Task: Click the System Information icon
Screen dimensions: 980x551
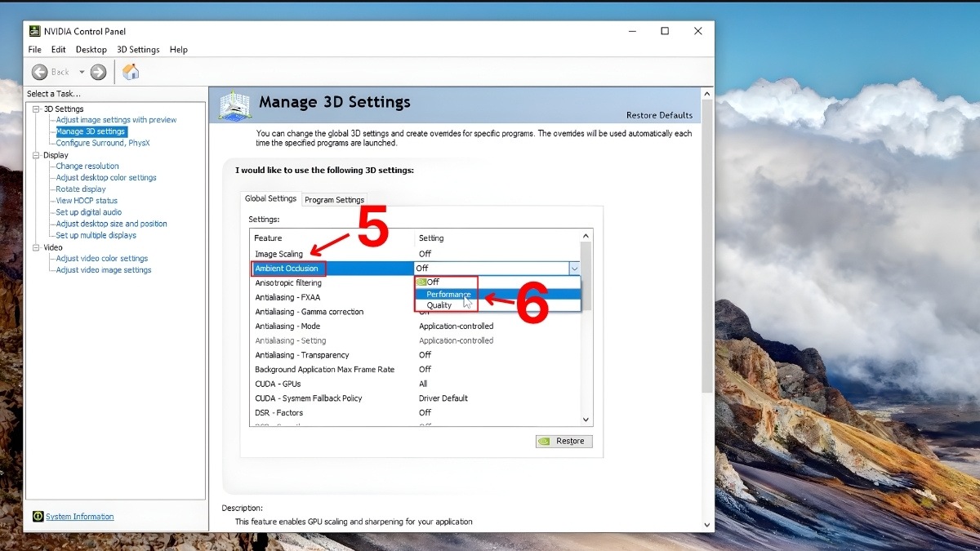Action: click(x=38, y=517)
